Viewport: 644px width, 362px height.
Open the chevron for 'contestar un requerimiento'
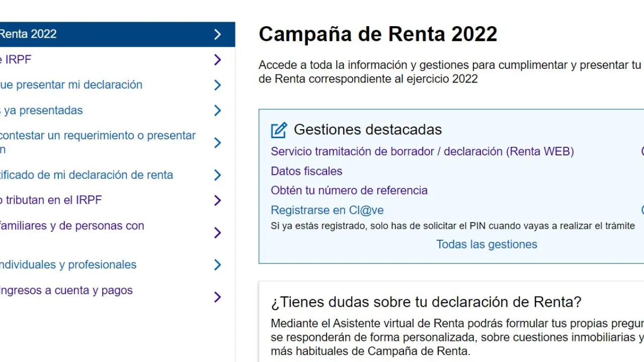(x=217, y=143)
